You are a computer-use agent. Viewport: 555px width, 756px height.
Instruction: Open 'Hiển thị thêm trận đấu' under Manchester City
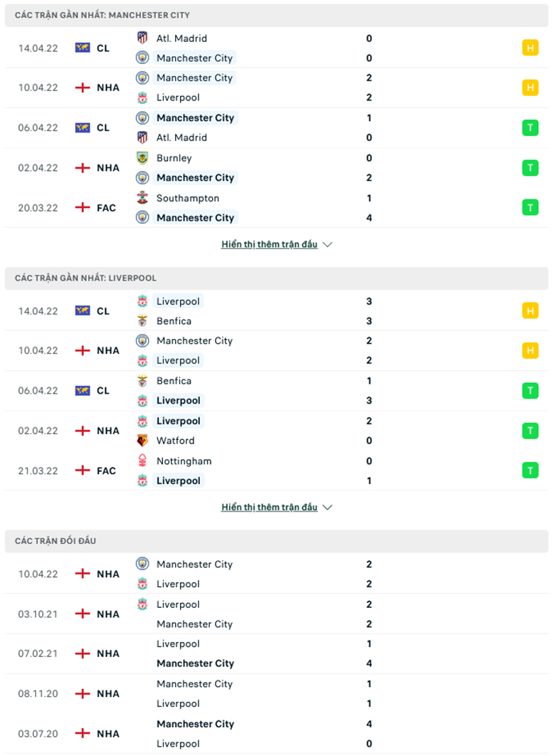coord(269,244)
